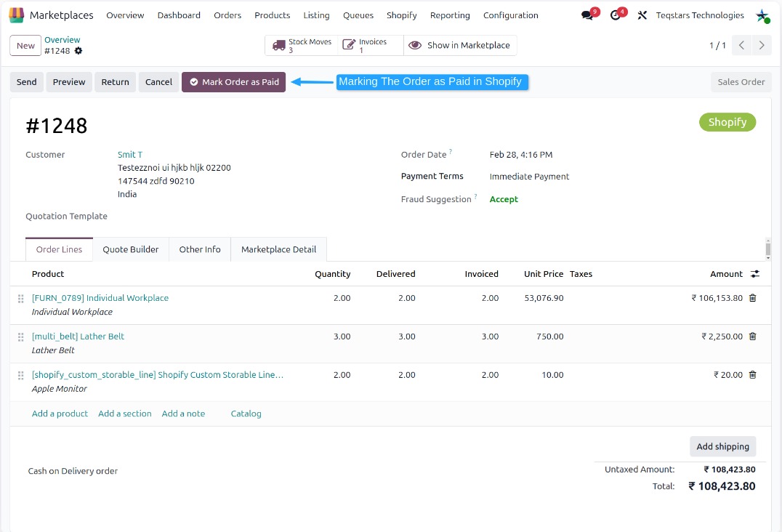The height and width of the screenshot is (532, 782).
Task: Open the chat messages icon
Action: 587,15
